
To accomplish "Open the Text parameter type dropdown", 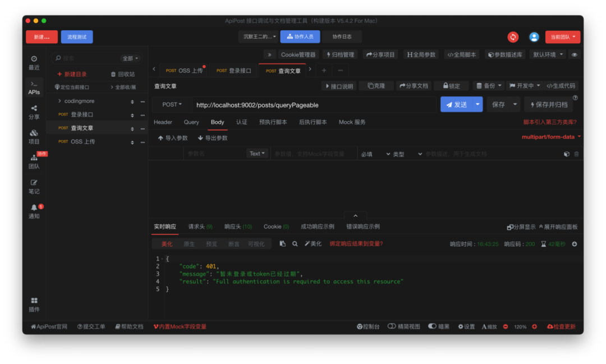I will pyautogui.click(x=257, y=154).
